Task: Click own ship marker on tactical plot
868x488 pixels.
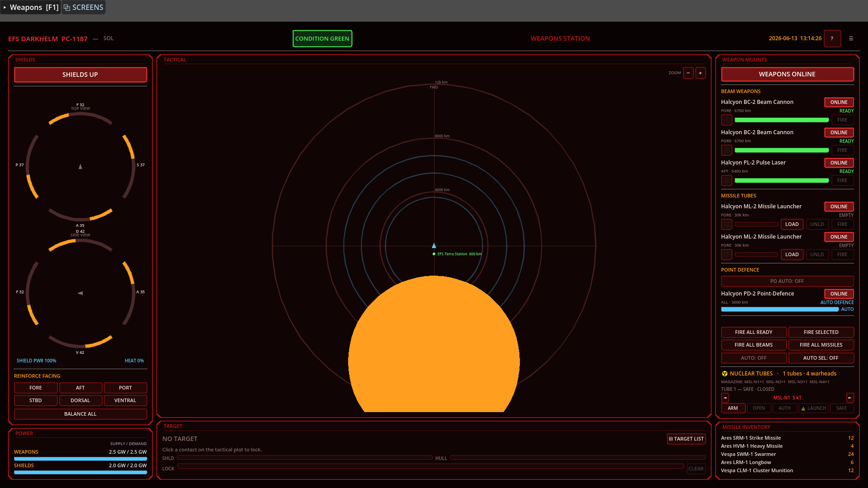Action: (434, 246)
